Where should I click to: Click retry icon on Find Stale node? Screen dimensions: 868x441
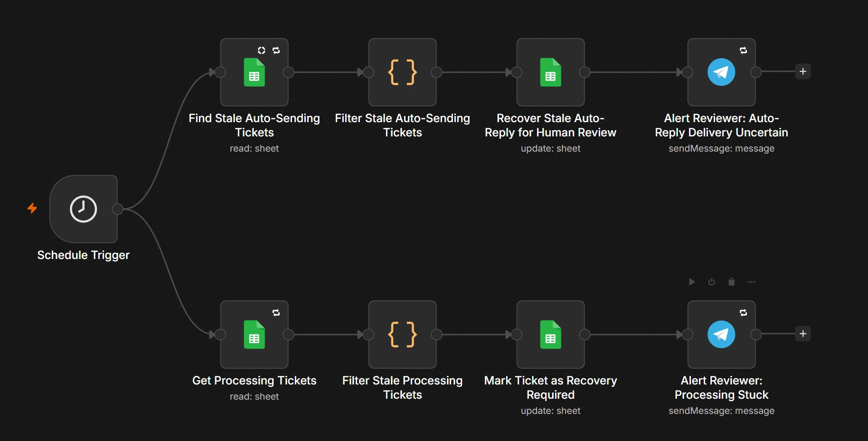pyautogui.click(x=276, y=50)
